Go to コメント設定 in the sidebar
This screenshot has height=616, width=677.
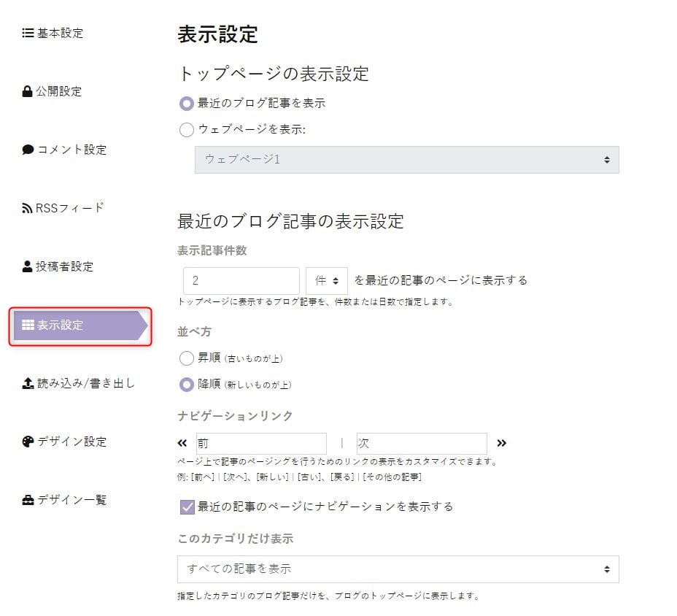pos(64,150)
